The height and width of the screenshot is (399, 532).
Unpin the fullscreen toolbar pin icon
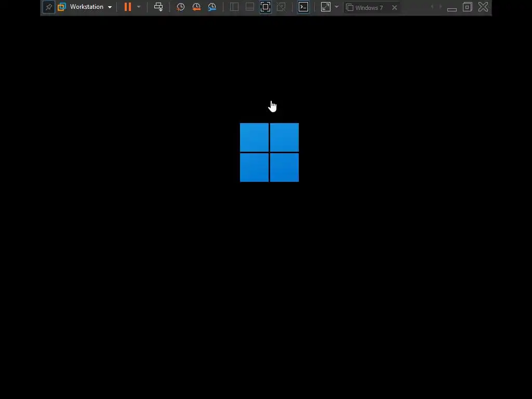(49, 7)
